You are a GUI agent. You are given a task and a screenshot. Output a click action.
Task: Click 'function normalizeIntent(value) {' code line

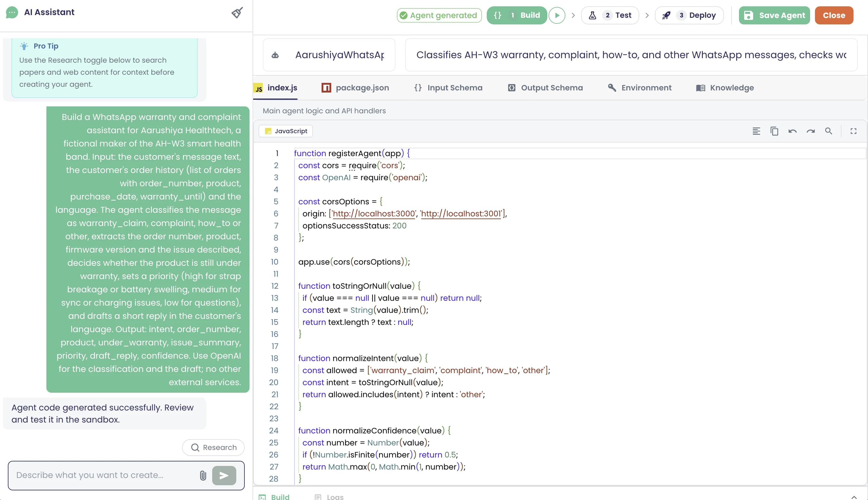click(363, 358)
